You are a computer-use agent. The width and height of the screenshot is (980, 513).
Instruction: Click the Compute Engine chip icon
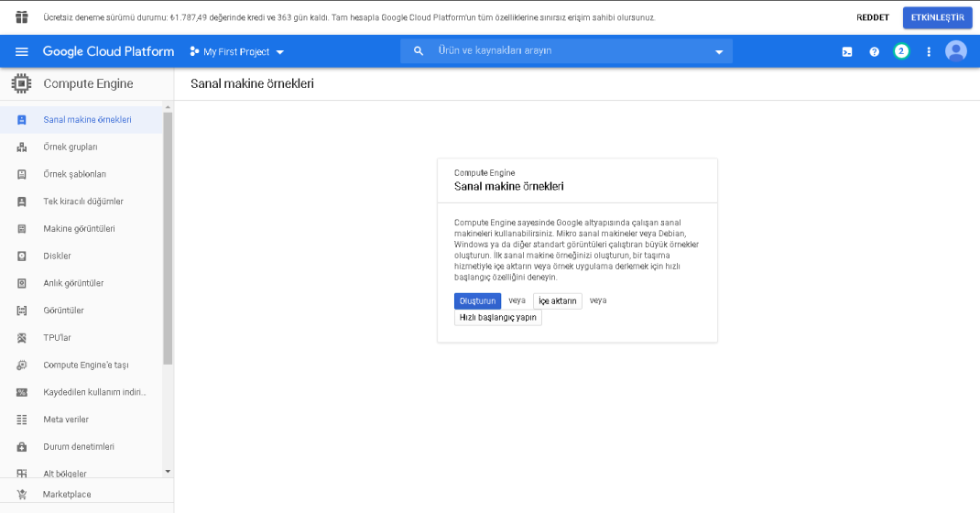tap(21, 83)
